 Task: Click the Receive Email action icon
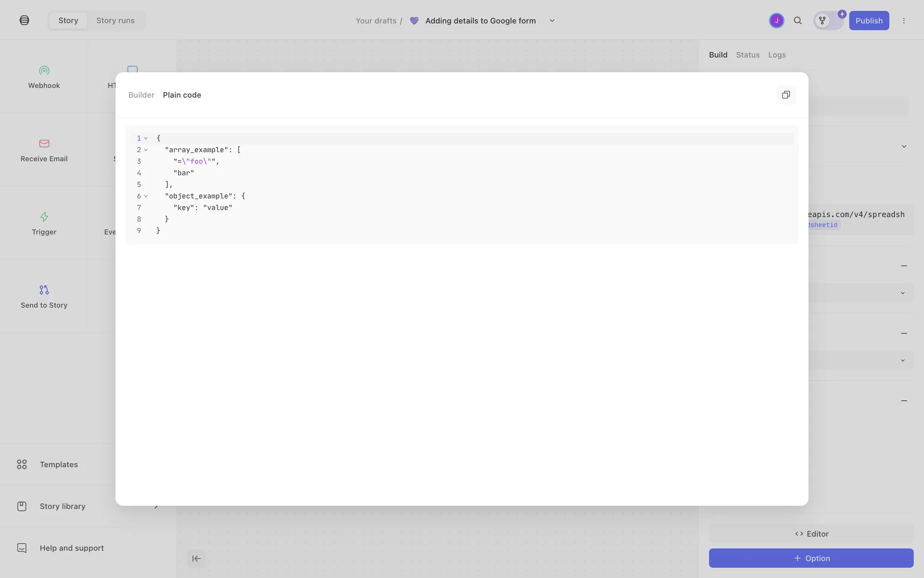click(44, 144)
